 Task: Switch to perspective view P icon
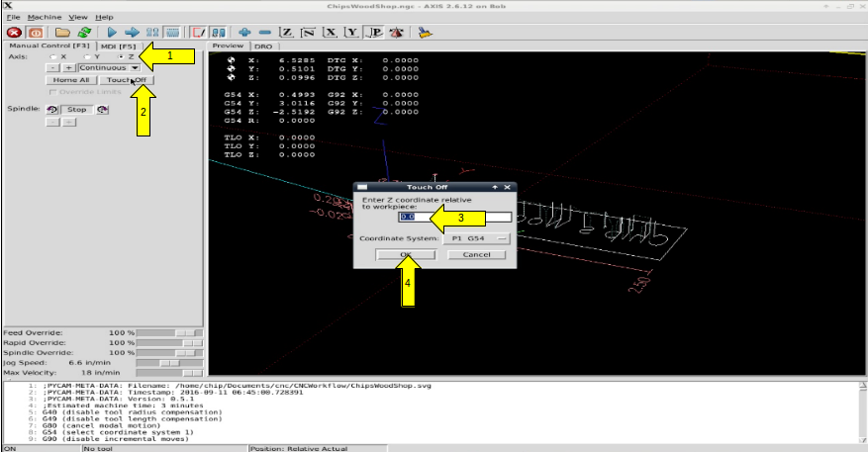[374, 33]
